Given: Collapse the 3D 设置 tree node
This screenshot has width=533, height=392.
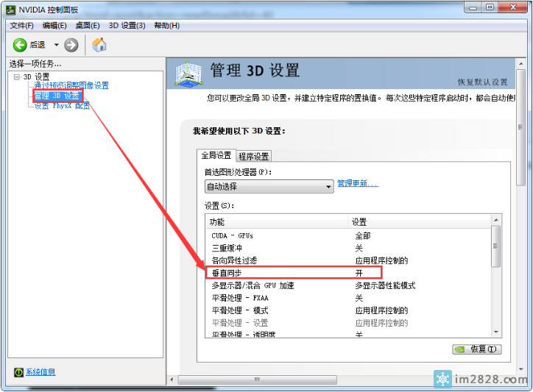Looking at the screenshot, I should pos(16,76).
